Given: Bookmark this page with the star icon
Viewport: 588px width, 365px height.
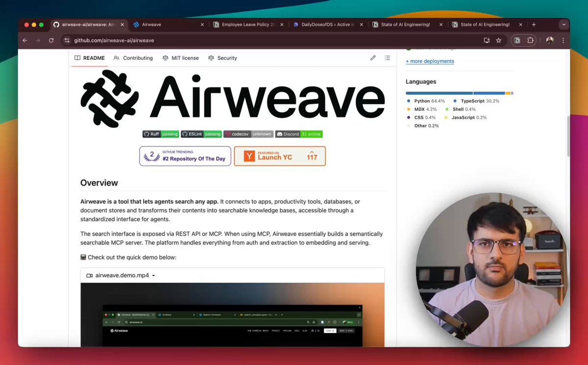Looking at the screenshot, I should [x=499, y=40].
